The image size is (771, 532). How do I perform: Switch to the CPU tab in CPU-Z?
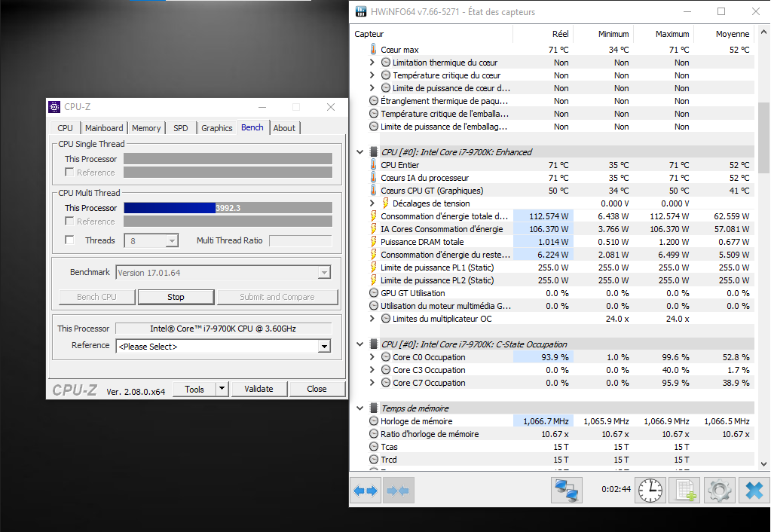tap(65, 128)
